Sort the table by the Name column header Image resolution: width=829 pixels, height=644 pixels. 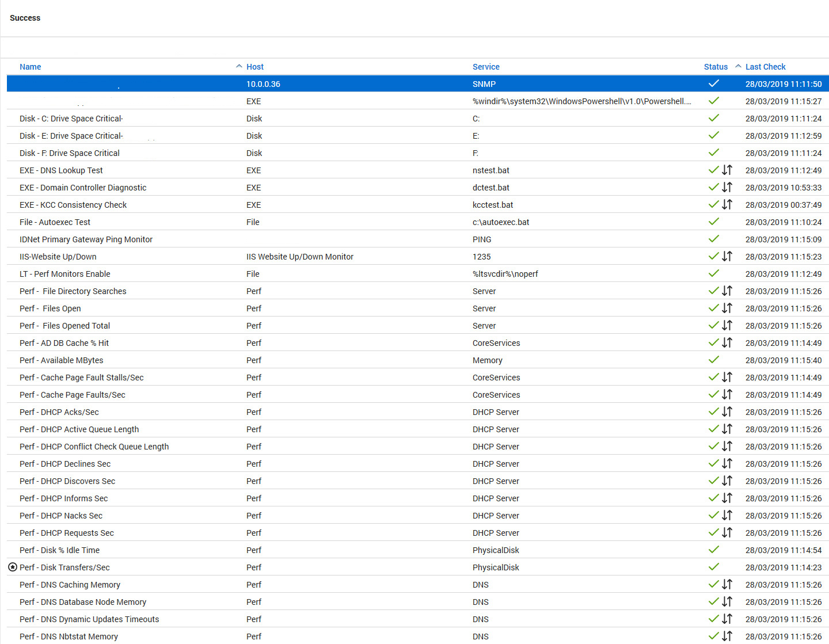31,67
